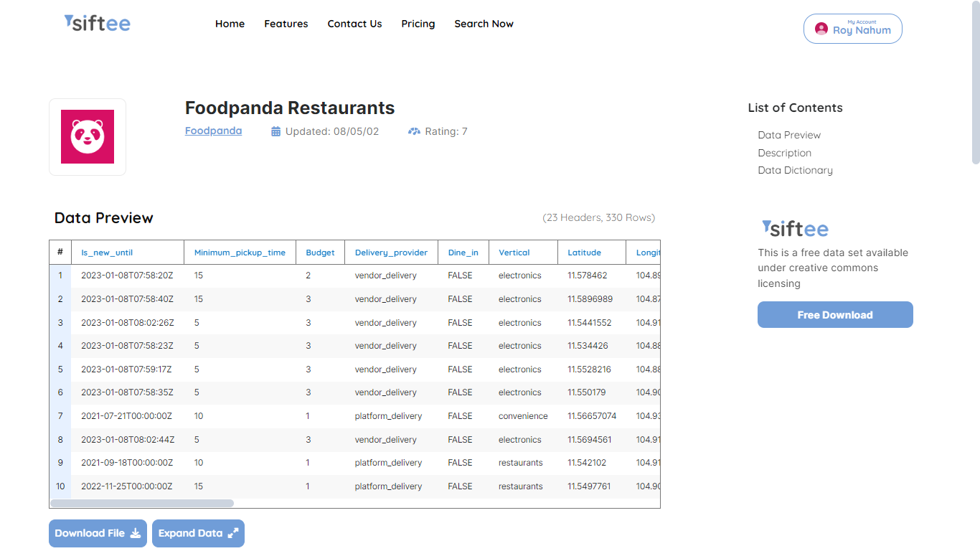Click the Delivery_provider column header
The image size is (980, 551).
391,253
